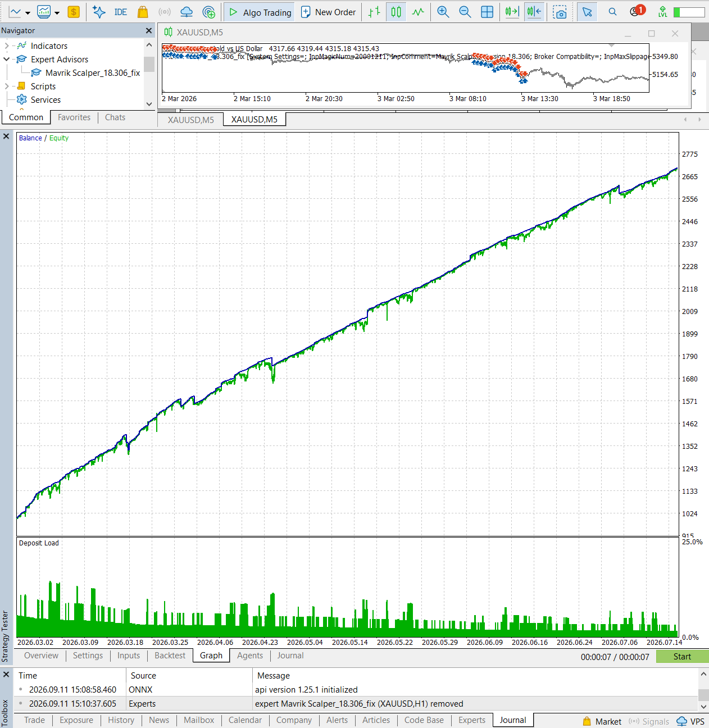Toggle chart auto scroll to end
709x728 pixels.
(x=512, y=12)
